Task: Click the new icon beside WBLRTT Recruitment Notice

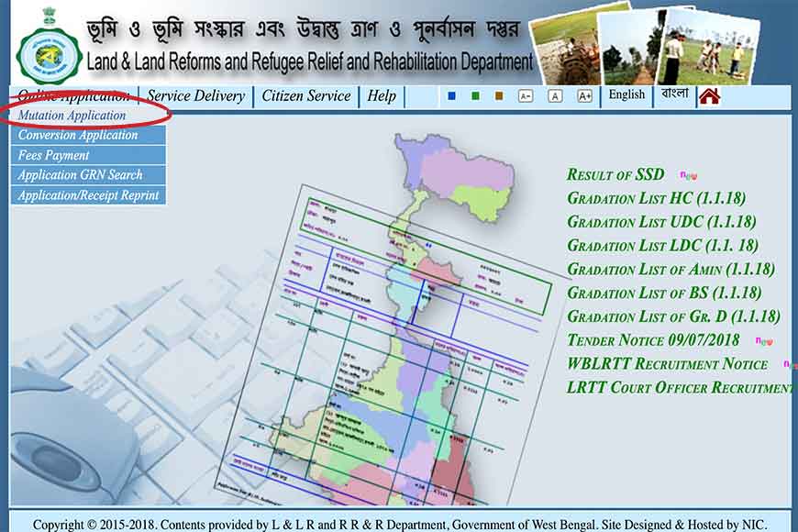Action: click(787, 364)
